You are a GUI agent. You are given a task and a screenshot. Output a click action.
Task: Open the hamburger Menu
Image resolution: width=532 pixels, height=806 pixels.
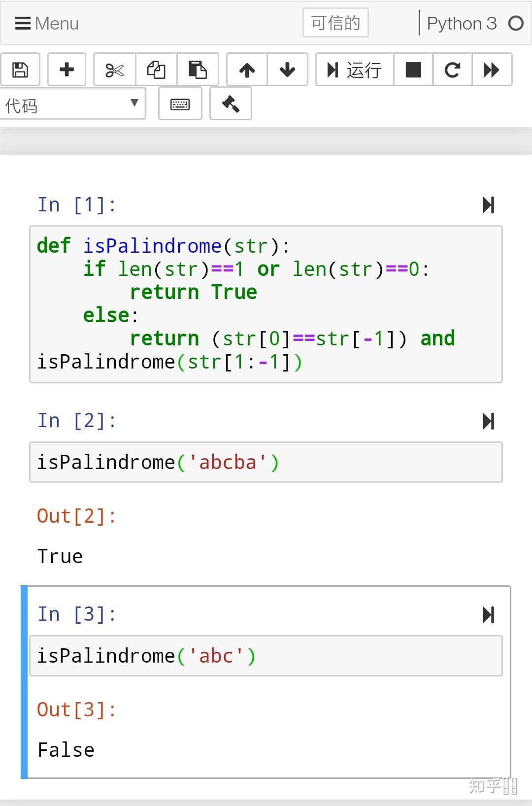pos(47,23)
